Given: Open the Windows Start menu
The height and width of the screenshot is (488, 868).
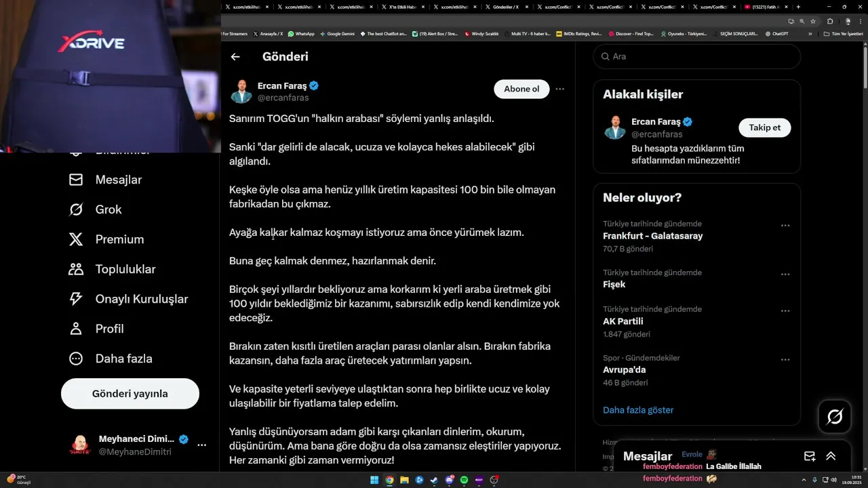Looking at the screenshot, I should (374, 480).
